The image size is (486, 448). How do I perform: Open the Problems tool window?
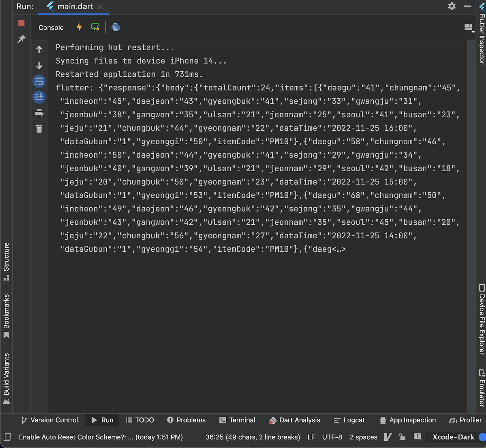click(186, 420)
